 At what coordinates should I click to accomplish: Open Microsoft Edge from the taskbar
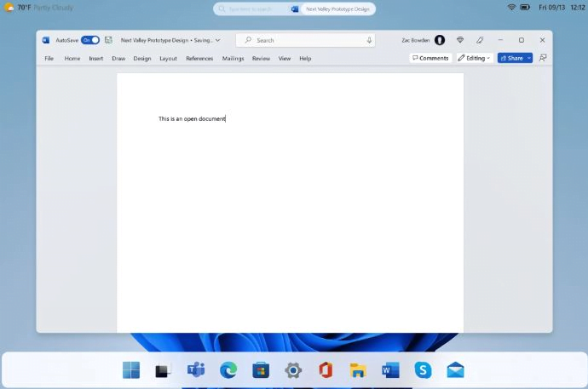click(228, 370)
